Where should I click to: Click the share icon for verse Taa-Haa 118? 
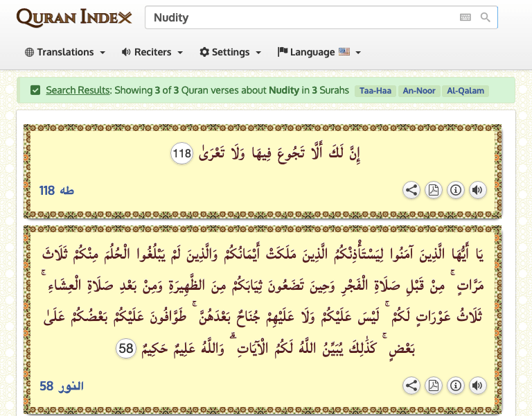tap(411, 190)
